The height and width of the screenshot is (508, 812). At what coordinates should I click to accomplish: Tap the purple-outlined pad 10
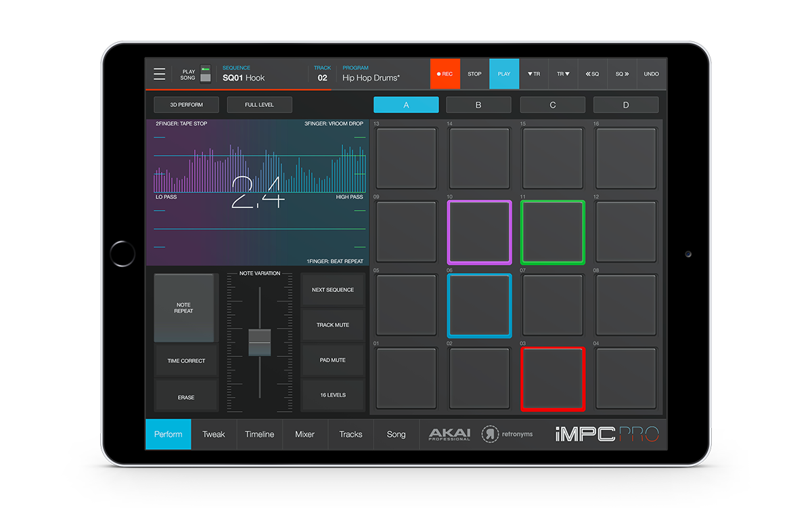(x=479, y=232)
